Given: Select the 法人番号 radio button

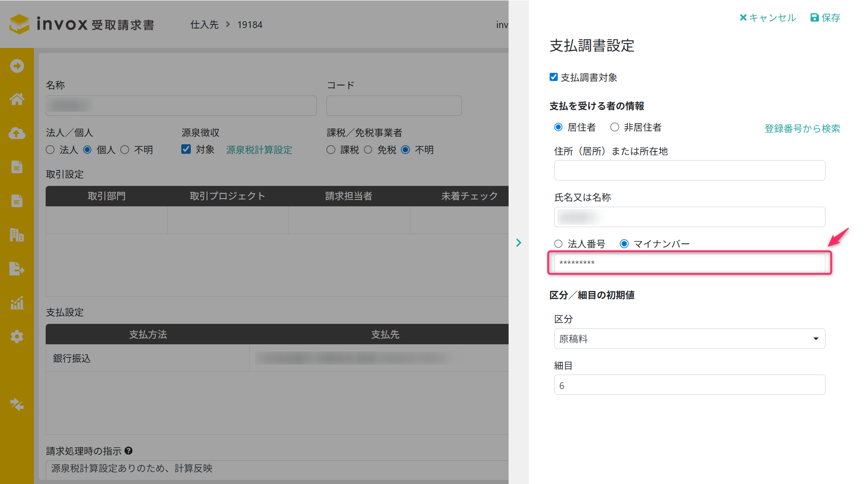Looking at the screenshot, I should [x=558, y=244].
